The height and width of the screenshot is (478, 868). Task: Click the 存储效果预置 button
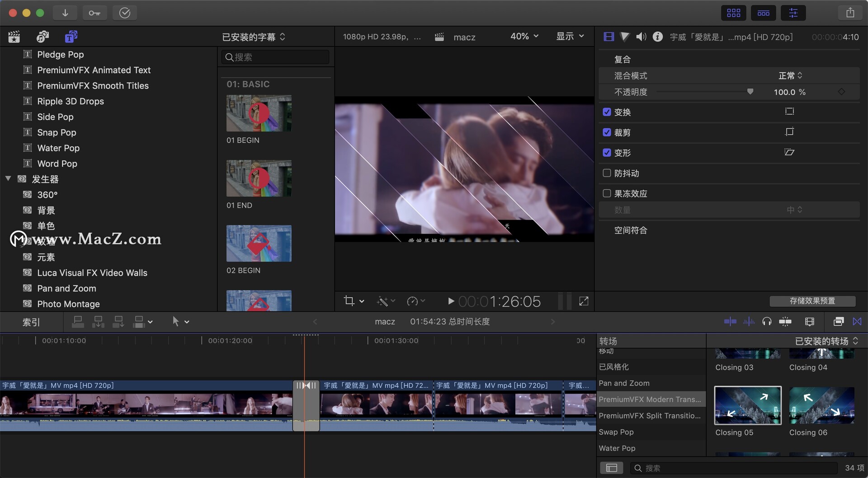tap(812, 301)
